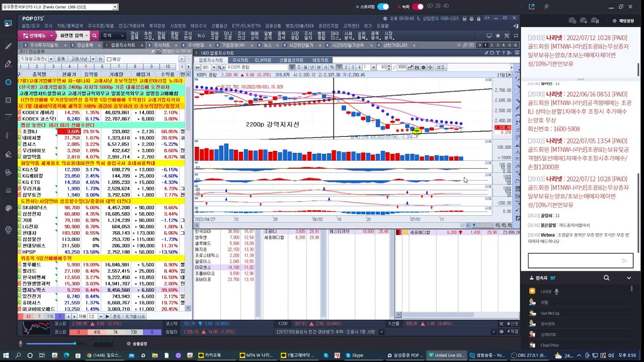Click the wrench tools icon in toolbar
The image size is (644, 362).
click(x=506, y=36)
